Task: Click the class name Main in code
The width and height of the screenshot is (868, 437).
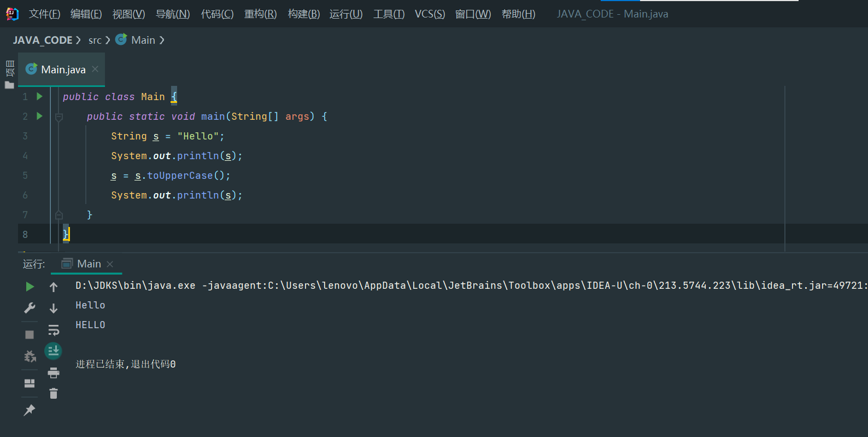Action: (153, 97)
